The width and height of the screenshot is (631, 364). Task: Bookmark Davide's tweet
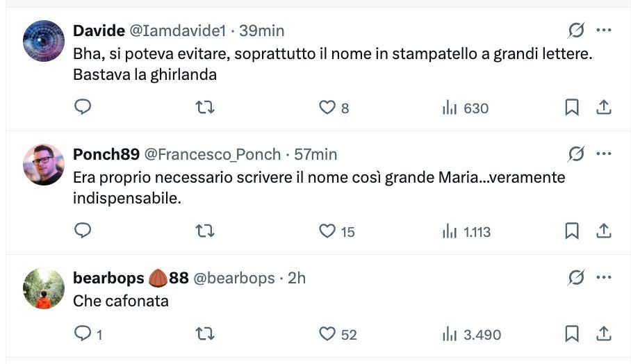tap(572, 108)
